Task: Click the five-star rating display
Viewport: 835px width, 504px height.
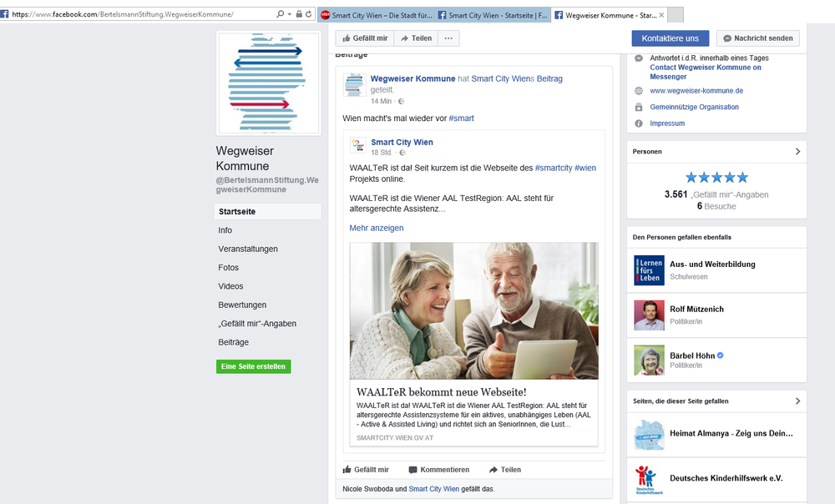Action: tap(716, 177)
